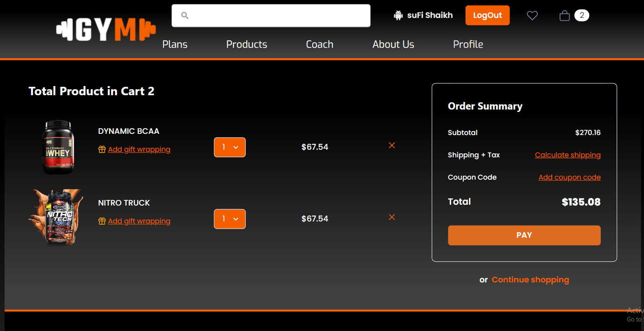This screenshot has height=331, width=644.
Task: Click the NITRO TRUCK product name
Action: 124,203
